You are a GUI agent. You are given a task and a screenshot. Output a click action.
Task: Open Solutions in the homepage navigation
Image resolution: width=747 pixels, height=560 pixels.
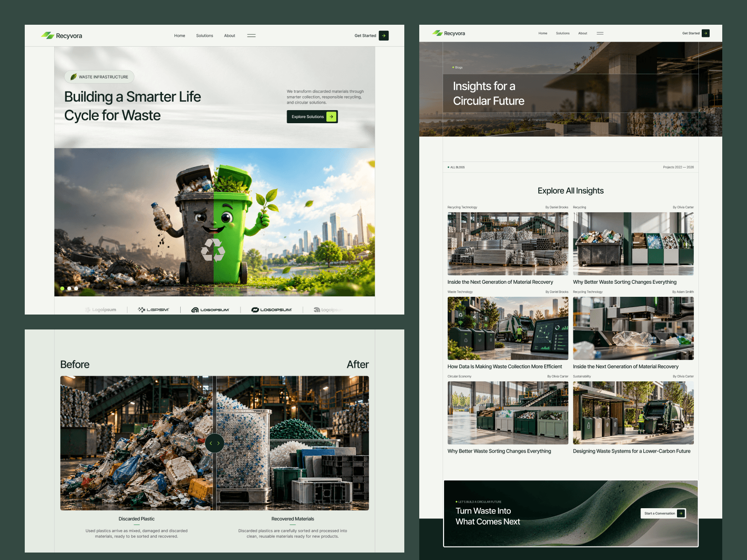[x=204, y=35]
